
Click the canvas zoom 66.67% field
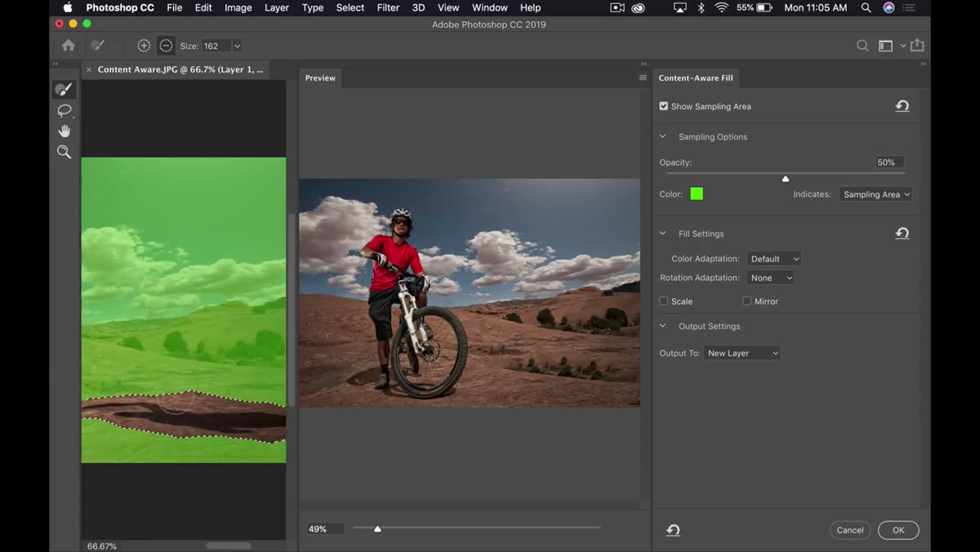(x=102, y=545)
